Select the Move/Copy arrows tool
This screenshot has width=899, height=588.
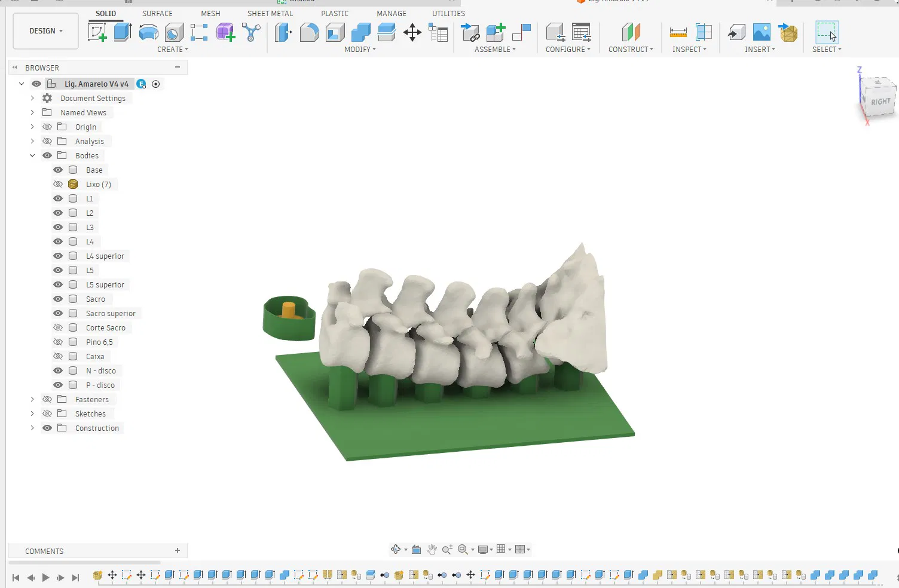(x=412, y=32)
